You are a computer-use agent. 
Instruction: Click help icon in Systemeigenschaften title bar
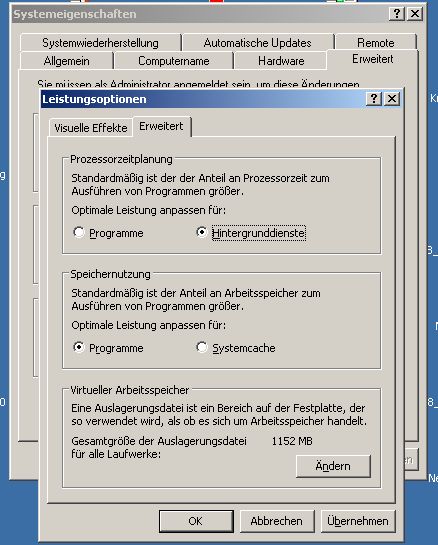397,14
